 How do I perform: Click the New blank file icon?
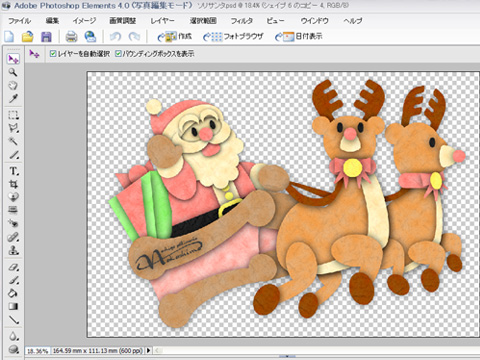[x=9, y=36]
